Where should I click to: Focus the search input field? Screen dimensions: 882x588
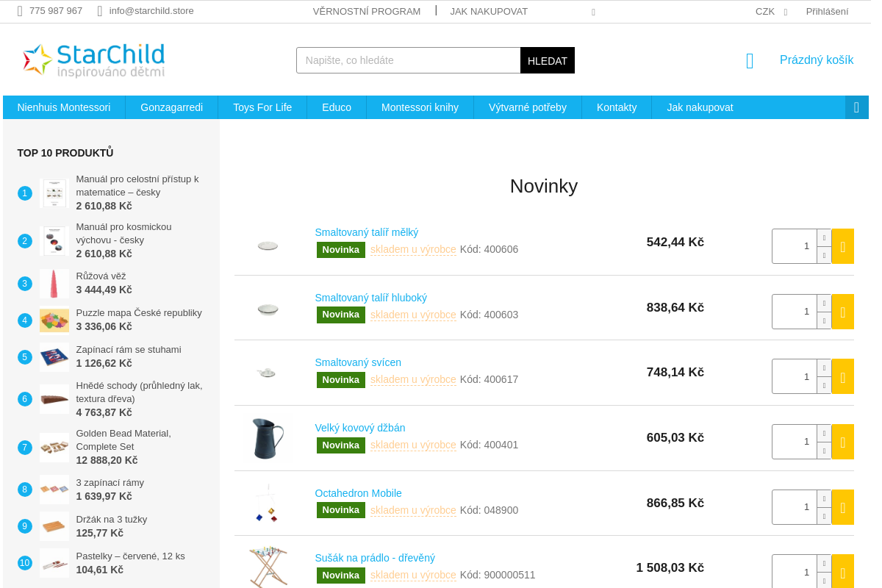409,60
